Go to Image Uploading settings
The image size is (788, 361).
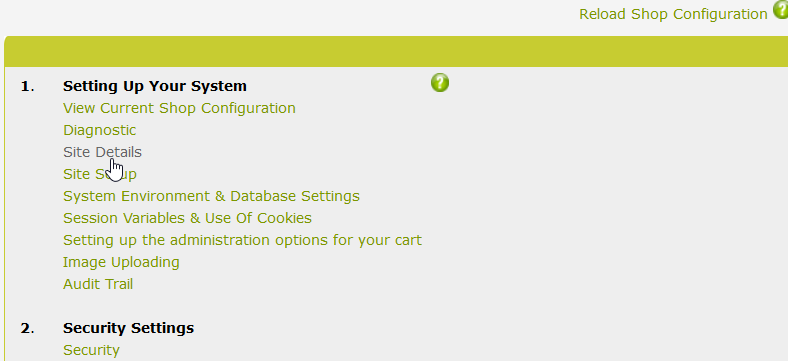(121, 262)
